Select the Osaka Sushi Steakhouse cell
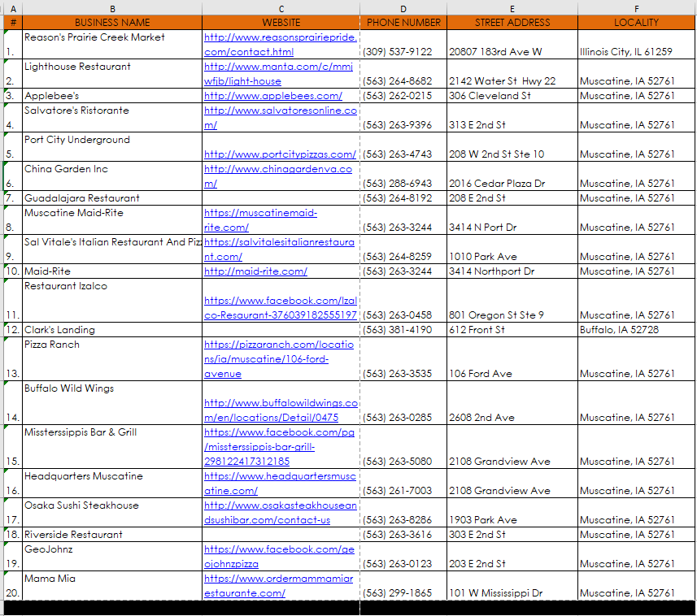 (112, 513)
